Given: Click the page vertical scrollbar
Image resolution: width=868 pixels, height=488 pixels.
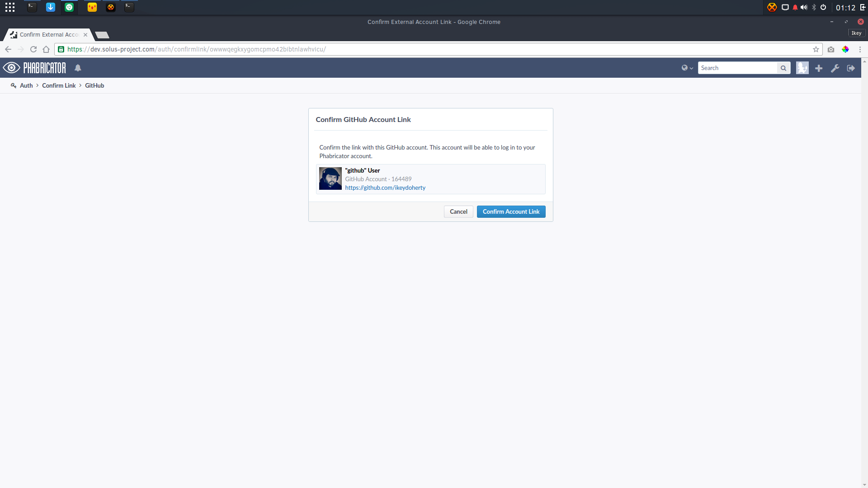Looking at the screenshot, I should tap(864, 273).
